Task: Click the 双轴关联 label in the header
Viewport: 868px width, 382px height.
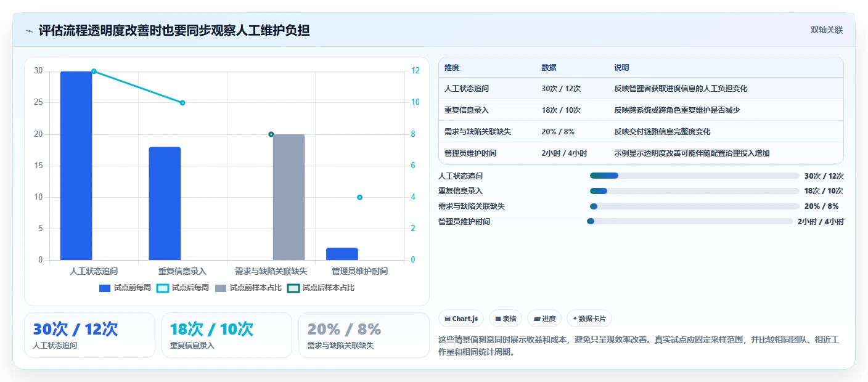Action: pos(826,30)
